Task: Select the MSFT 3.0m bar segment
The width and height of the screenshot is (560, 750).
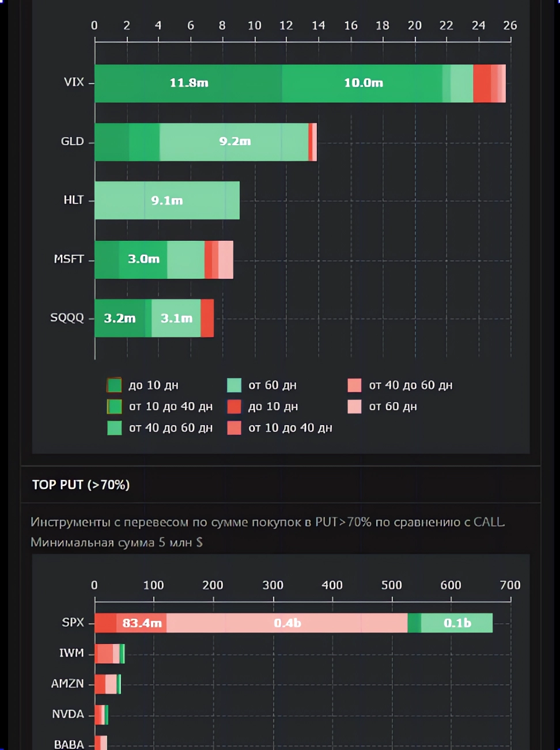Action: (x=143, y=260)
